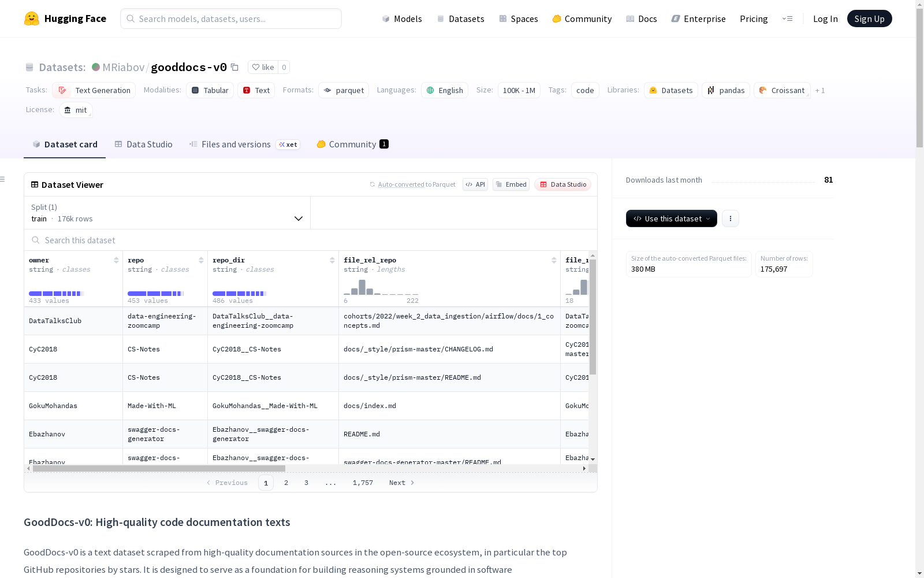
Task: Select the Text modality tag
Action: pyautogui.click(x=256, y=90)
